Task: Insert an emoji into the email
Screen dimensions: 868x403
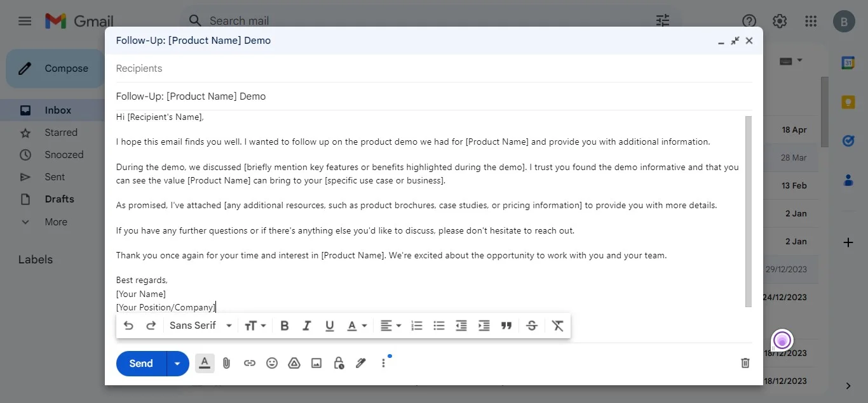Action: coord(272,363)
